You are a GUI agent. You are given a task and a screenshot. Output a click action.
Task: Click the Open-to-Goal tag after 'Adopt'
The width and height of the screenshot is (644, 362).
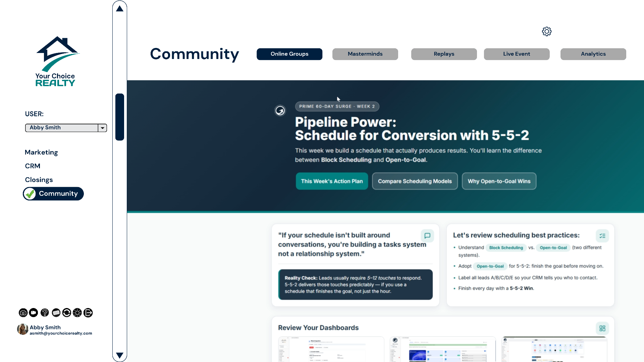click(x=490, y=266)
